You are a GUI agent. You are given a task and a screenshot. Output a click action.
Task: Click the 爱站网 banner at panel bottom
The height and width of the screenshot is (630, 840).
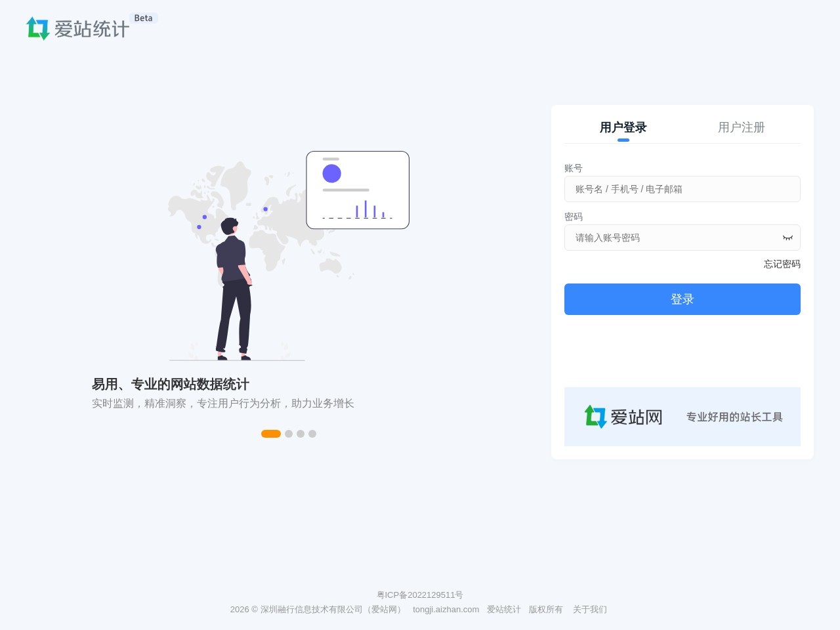click(682, 416)
